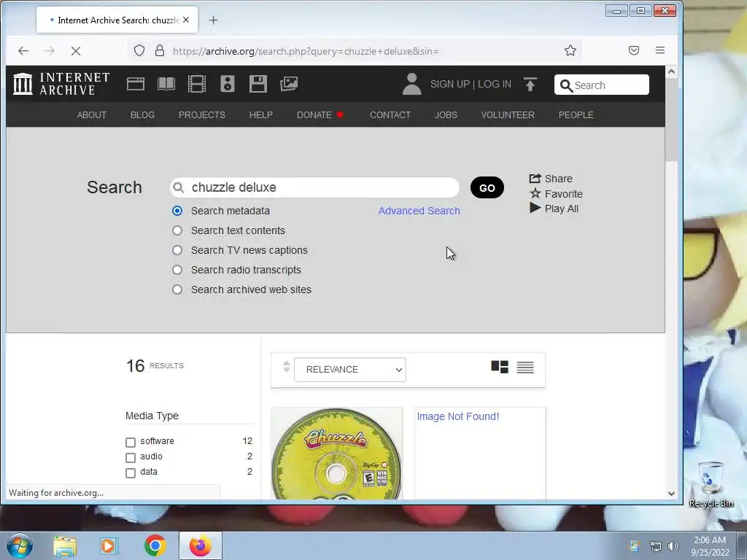Click the user avatar icon
This screenshot has width=747, height=560.
pos(411,84)
